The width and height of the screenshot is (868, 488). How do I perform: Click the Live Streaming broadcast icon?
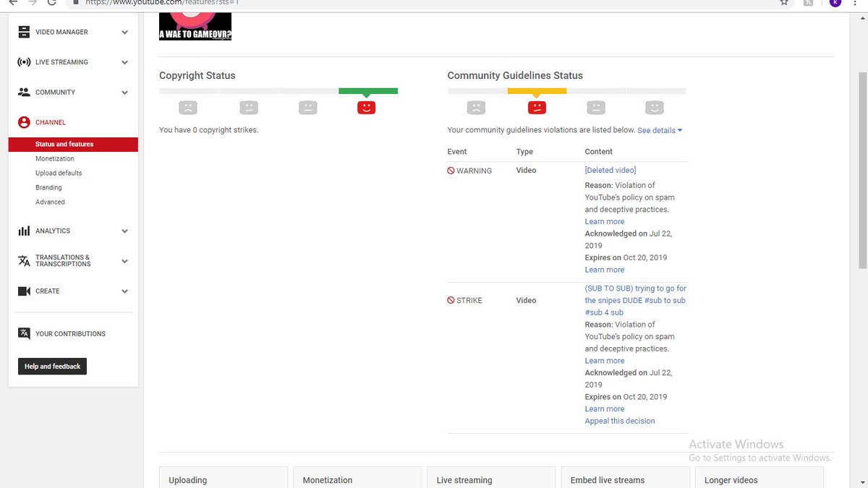pos(24,62)
